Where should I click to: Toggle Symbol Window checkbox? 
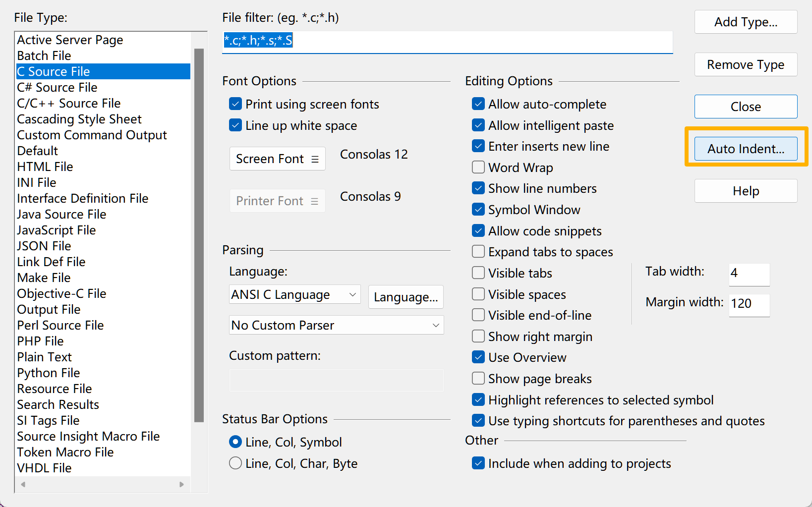pyautogui.click(x=478, y=210)
